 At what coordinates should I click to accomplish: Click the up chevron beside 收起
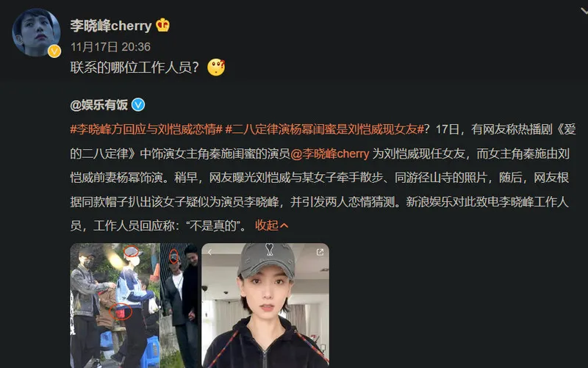[284, 226]
